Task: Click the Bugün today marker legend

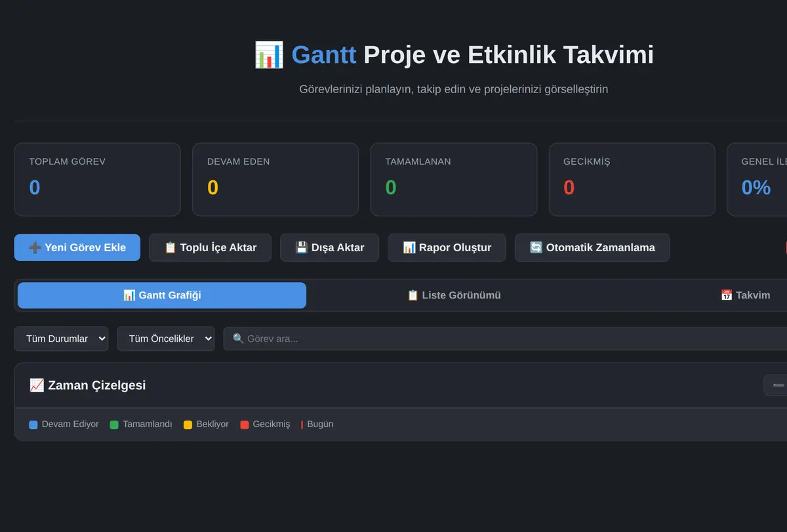Action: pyautogui.click(x=317, y=424)
